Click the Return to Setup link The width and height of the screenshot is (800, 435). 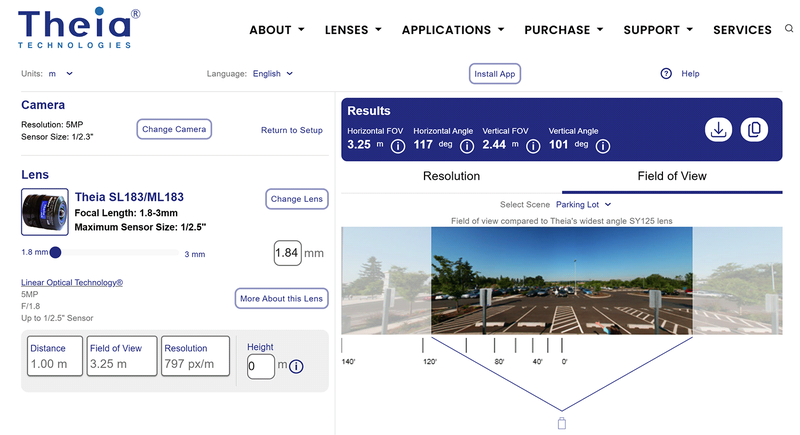tap(292, 131)
